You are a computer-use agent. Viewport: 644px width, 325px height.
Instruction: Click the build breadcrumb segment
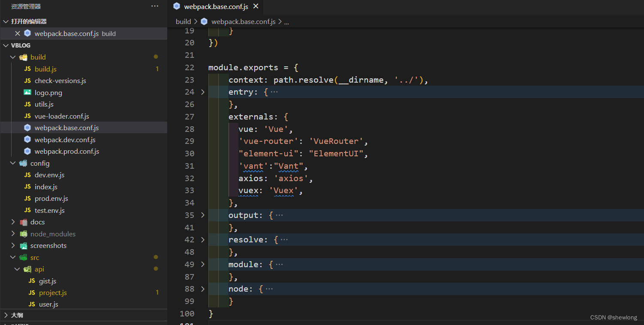pos(183,21)
